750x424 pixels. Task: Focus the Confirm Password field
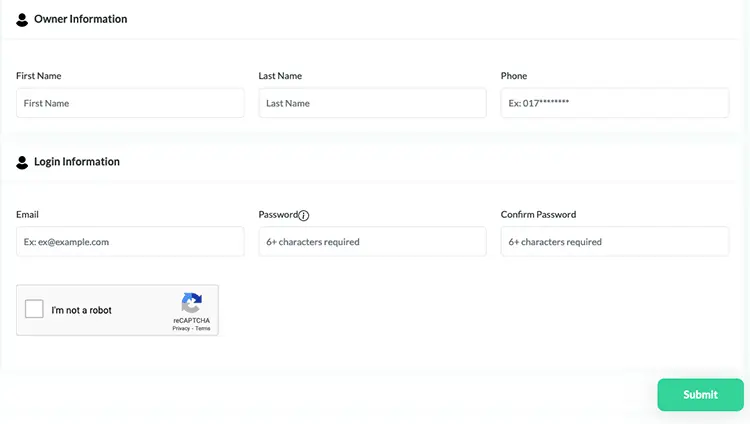[x=615, y=242]
